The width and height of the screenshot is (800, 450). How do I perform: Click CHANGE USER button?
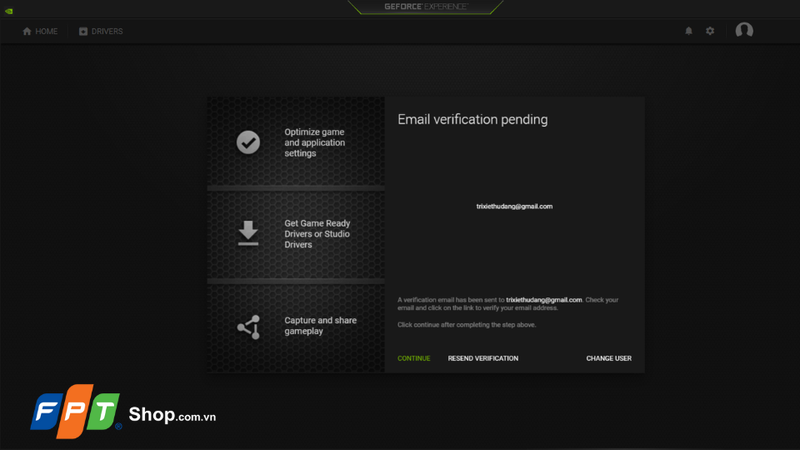[x=609, y=358]
